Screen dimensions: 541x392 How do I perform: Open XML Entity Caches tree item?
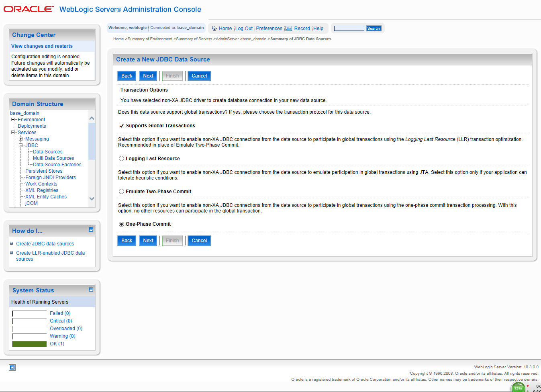[x=46, y=197]
